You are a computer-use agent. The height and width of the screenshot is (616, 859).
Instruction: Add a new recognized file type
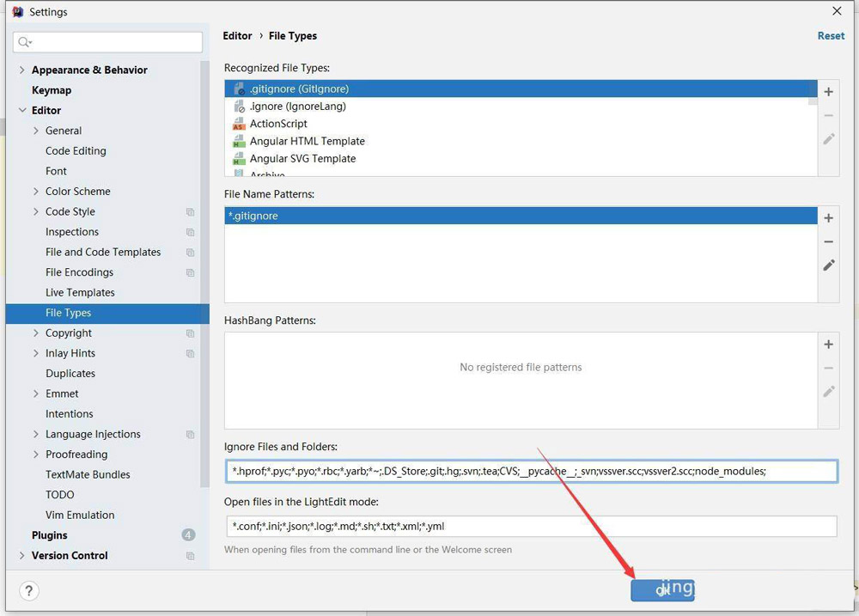828,92
